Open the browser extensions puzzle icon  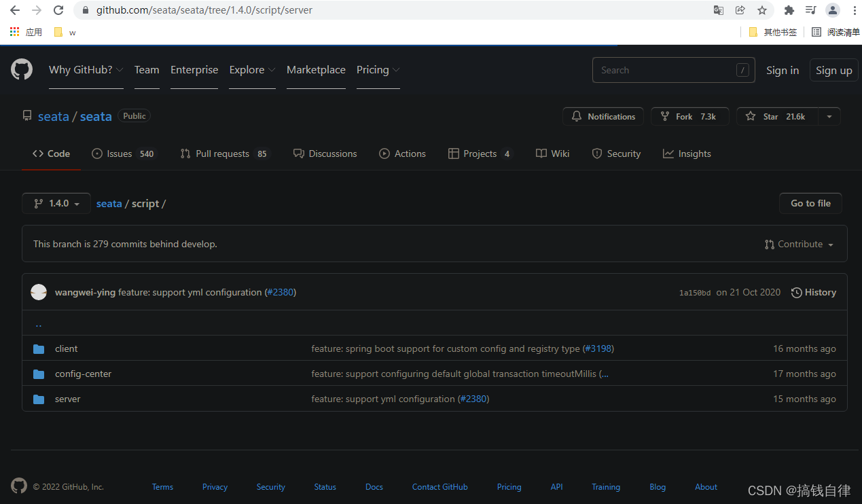[789, 10]
